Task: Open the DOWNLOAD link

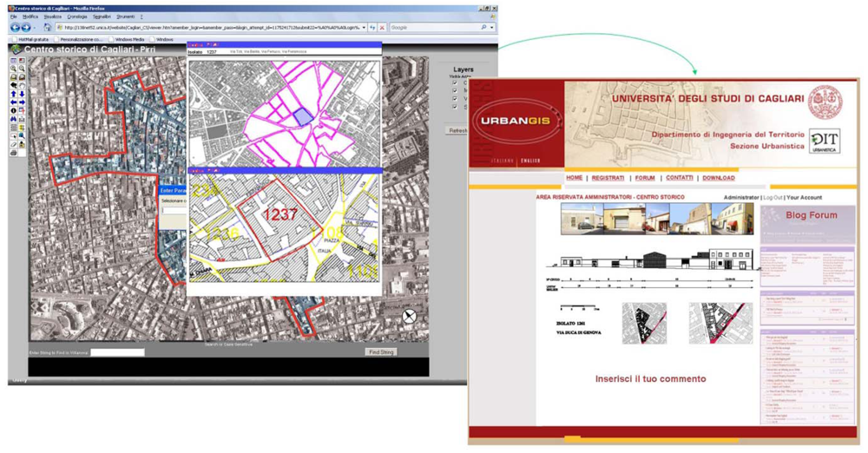Action: (719, 178)
